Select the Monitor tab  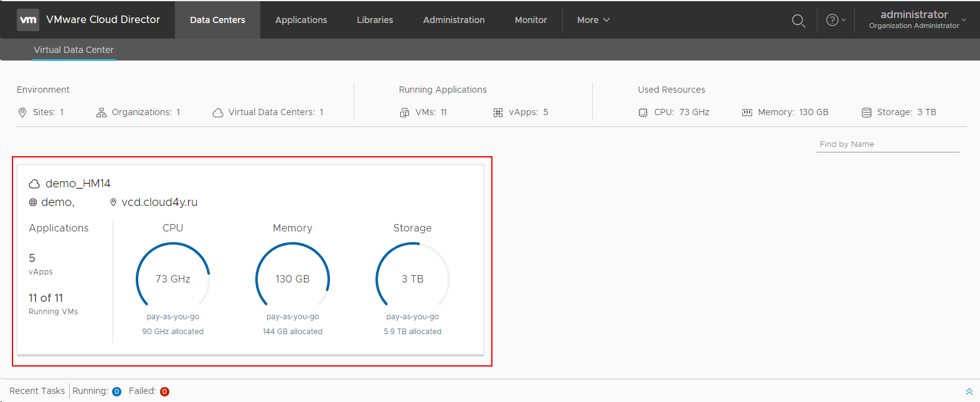[x=530, y=20]
